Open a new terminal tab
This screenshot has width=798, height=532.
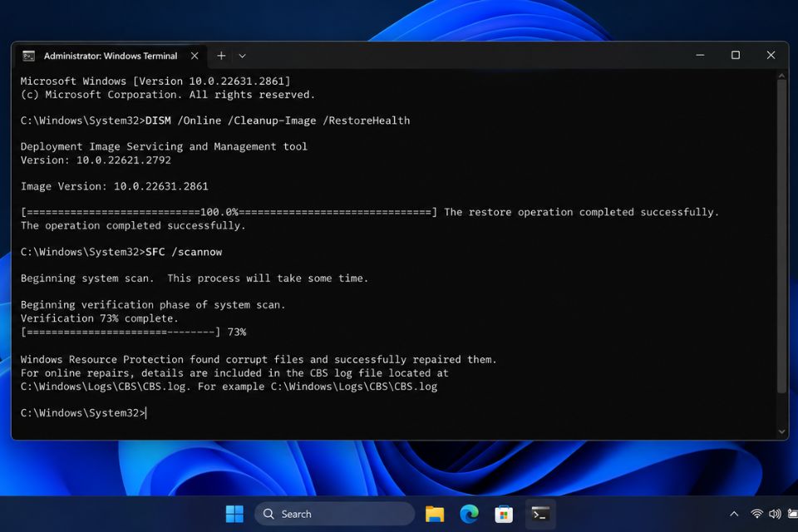pos(221,56)
